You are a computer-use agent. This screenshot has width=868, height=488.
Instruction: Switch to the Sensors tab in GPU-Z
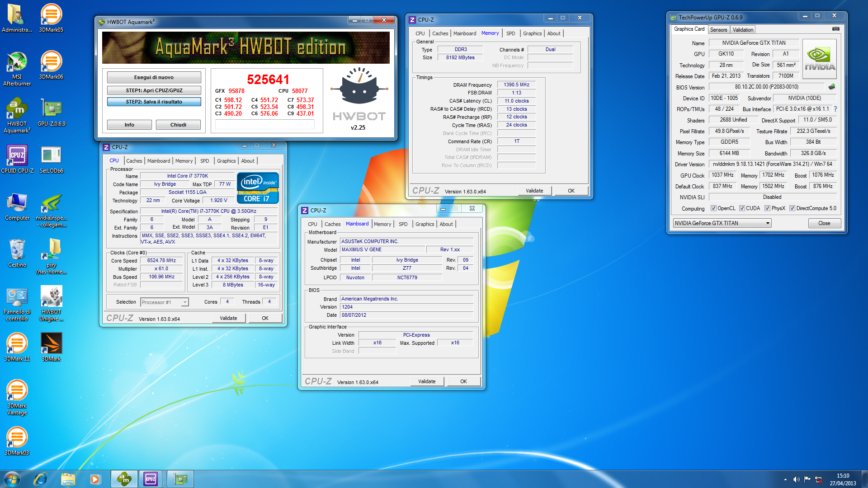pos(718,30)
